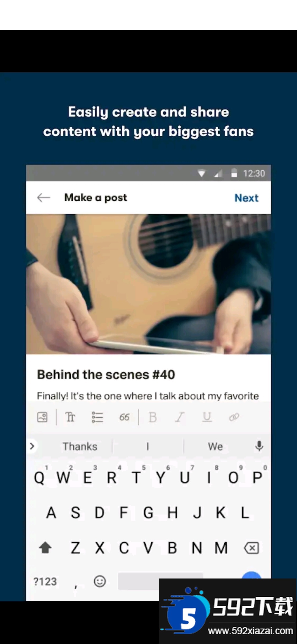
Task: Activate voice input microphone
Action: tap(259, 446)
